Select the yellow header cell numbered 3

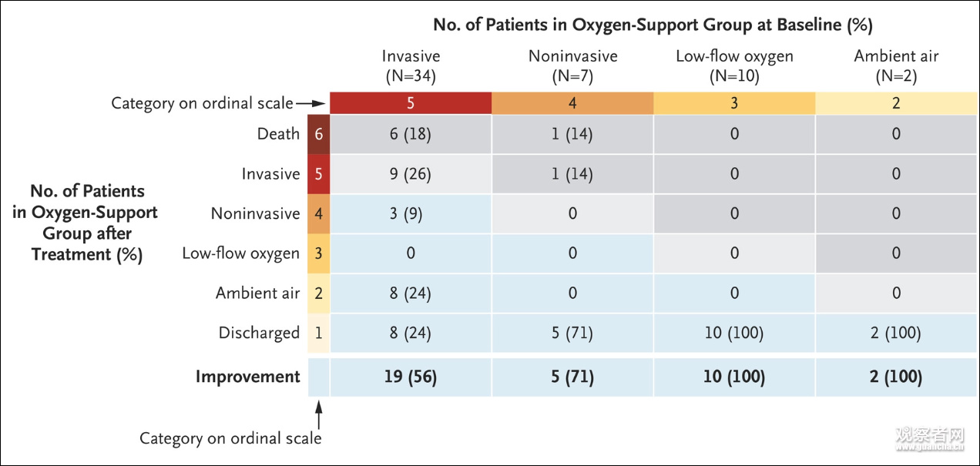(734, 103)
